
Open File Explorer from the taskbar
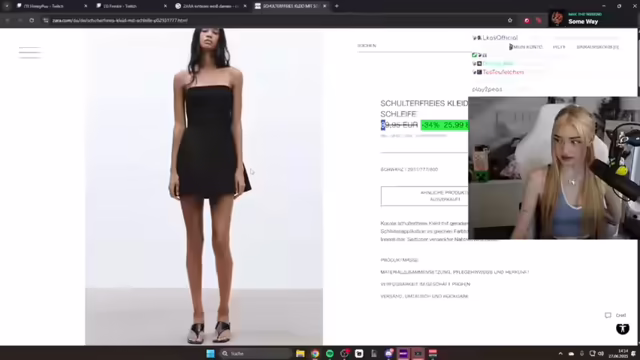(x=300, y=353)
